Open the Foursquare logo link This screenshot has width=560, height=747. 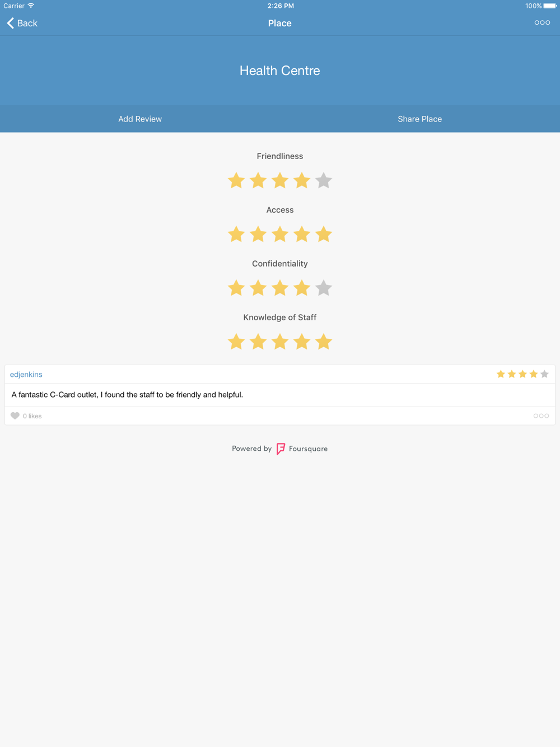point(281,449)
